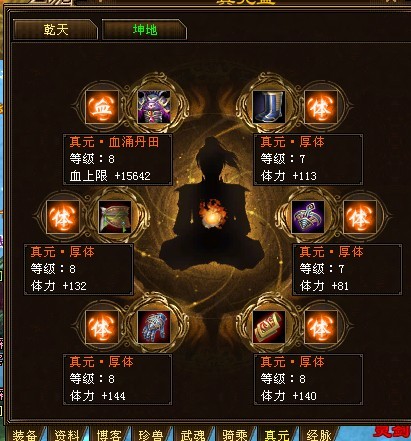Switch to the 坤地 tab
Screen dimensions: 411x441
coord(144,29)
